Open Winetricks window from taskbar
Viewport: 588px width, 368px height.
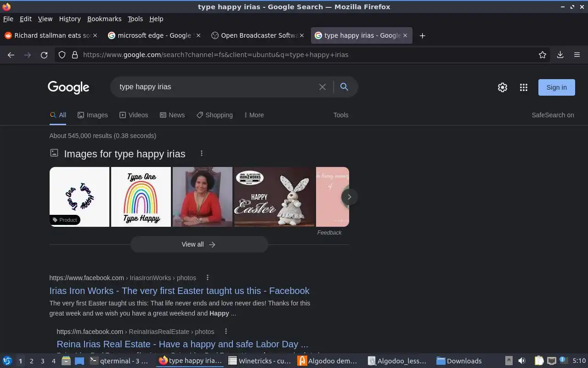[260, 361]
